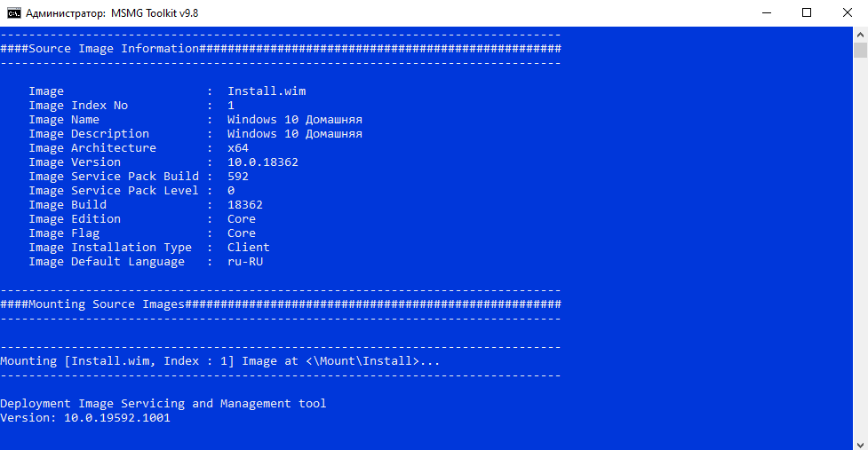The image size is (868, 450).
Task: Select the Image Index No label
Action: point(78,106)
